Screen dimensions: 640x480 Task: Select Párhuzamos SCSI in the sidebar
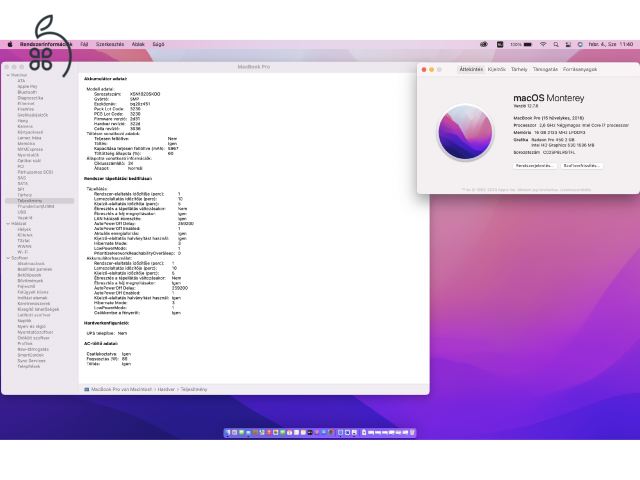click(35, 172)
